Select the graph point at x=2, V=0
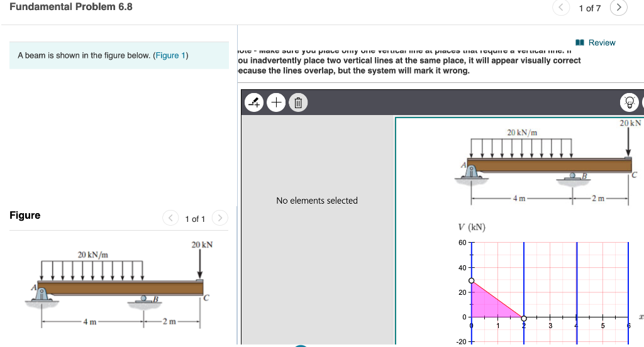This screenshot has width=644, height=347. pyautogui.click(x=524, y=318)
